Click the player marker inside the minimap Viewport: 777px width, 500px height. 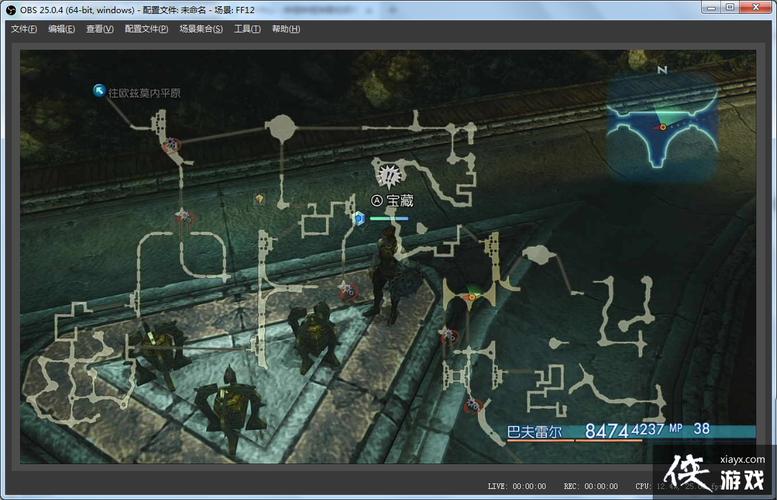[x=663, y=127]
